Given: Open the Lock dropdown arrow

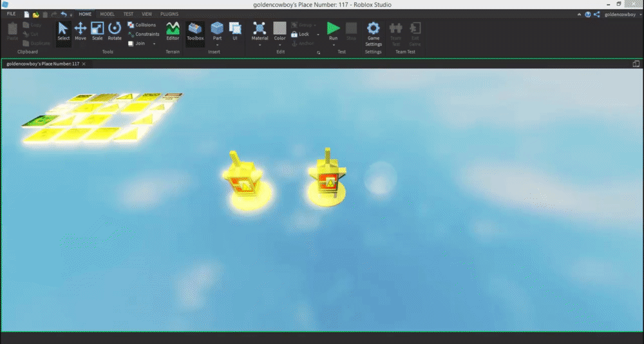Looking at the screenshot, I should click(318, 35).
